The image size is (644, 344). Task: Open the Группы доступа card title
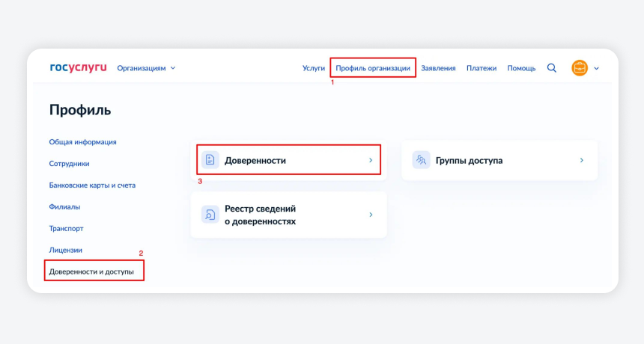[469, 160]
